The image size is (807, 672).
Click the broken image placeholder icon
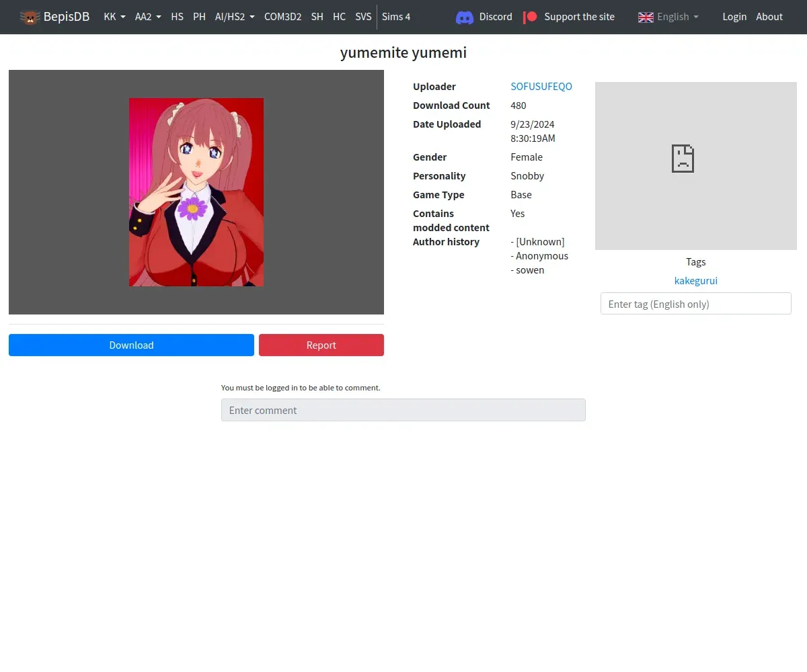[x=683, y=159]
